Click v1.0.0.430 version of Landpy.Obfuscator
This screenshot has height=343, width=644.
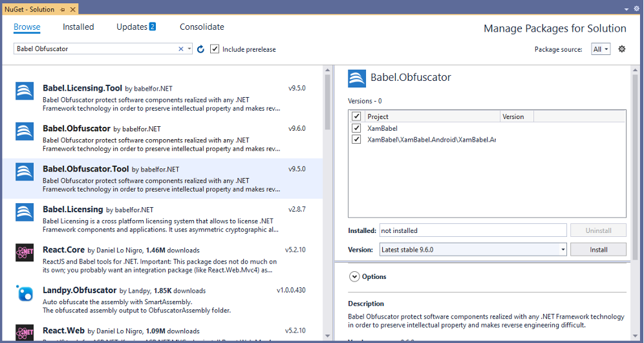291,290
